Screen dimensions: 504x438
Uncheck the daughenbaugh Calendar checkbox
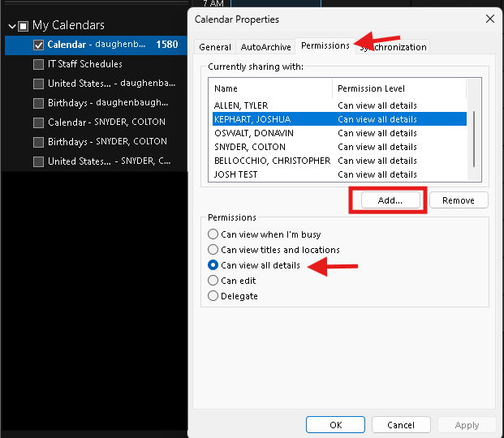(38, 45)
